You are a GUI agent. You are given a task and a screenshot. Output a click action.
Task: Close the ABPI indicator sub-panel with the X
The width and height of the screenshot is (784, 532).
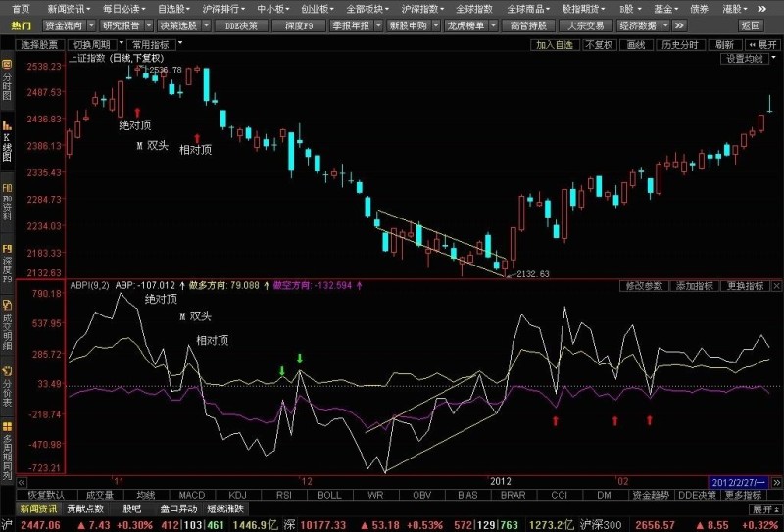[776, 286]
